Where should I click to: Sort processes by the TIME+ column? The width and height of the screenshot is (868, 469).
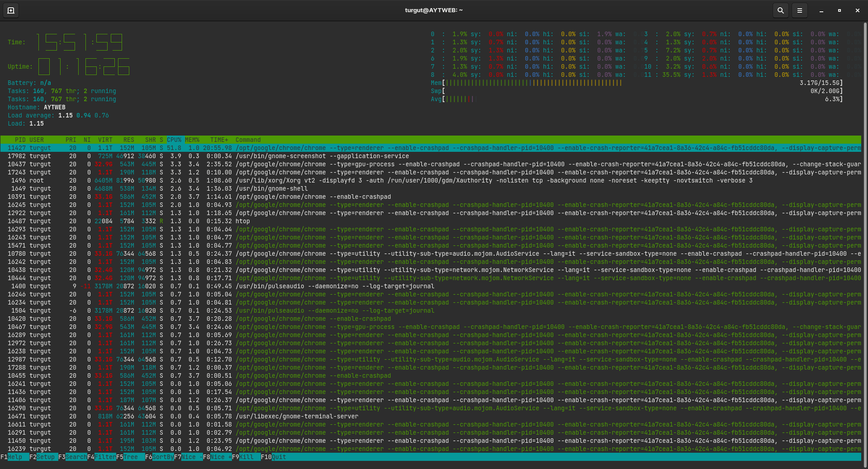pos(218,140)
